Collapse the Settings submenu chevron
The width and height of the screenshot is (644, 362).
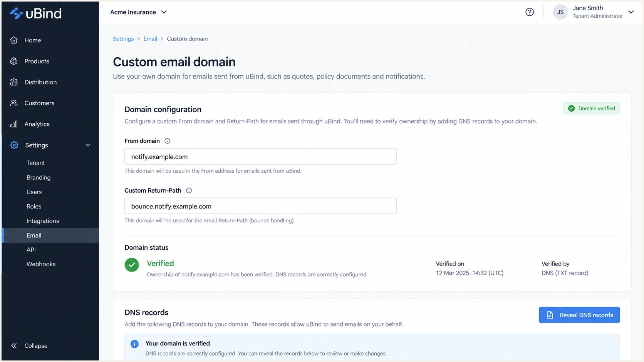point(88,145)
